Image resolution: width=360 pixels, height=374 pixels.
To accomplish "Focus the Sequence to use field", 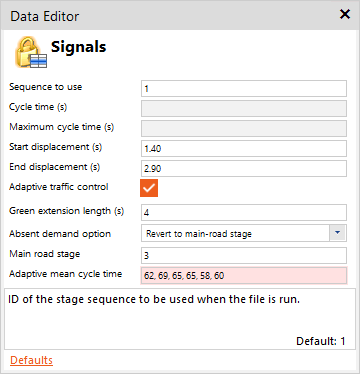I will point(244,88).
